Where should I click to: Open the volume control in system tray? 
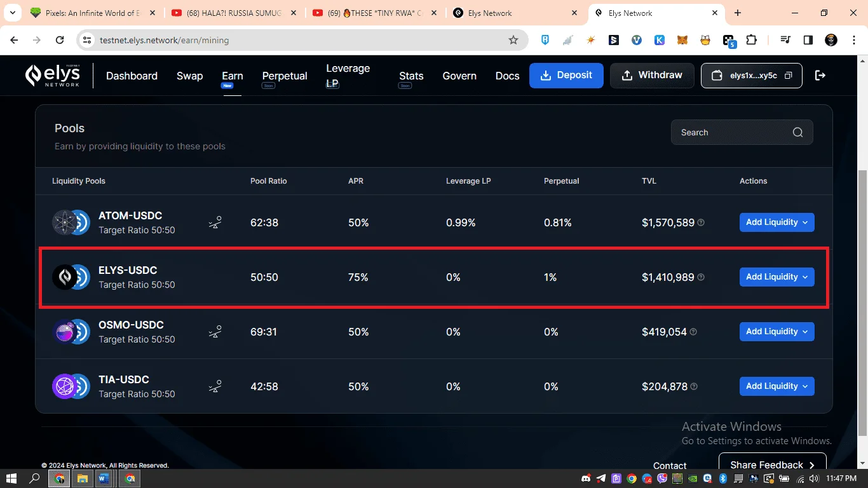point(815,478)
